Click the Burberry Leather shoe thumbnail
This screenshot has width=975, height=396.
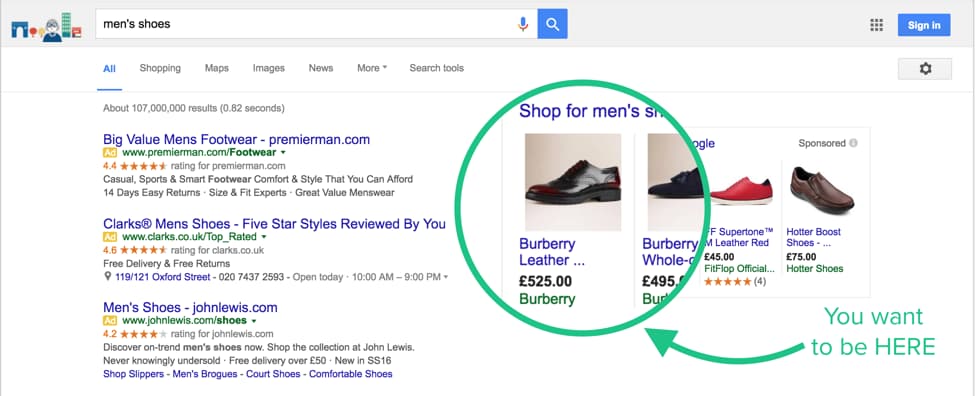573,182
